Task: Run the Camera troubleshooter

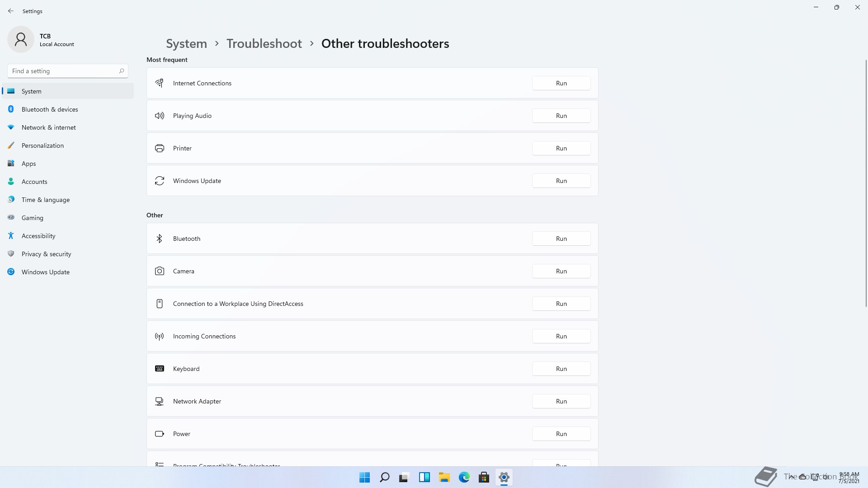Action: point(561,271)
